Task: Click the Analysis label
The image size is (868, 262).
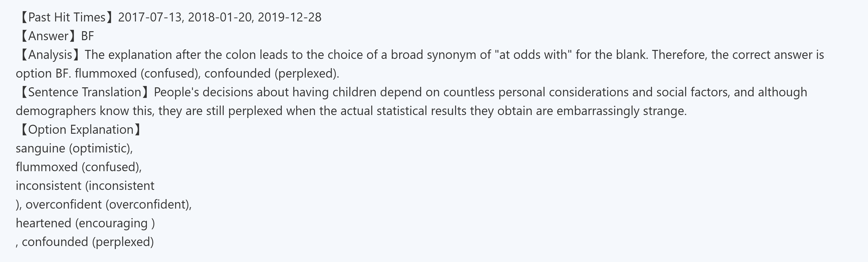Action: tap(50, 55)
